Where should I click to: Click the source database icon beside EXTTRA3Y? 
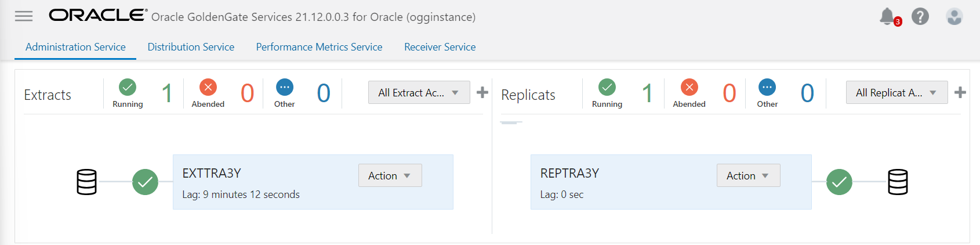coord(87,182)
